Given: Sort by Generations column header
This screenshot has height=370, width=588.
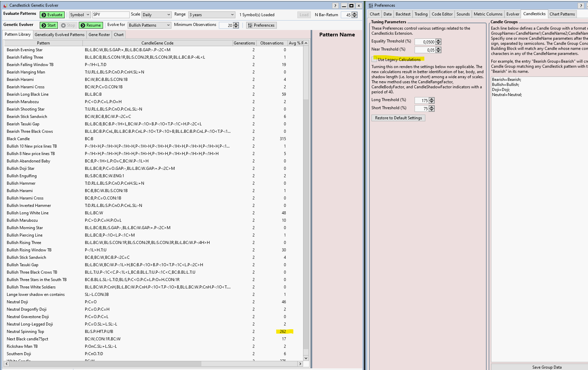Looking at the screenshot, I should (x=244, y=43).
